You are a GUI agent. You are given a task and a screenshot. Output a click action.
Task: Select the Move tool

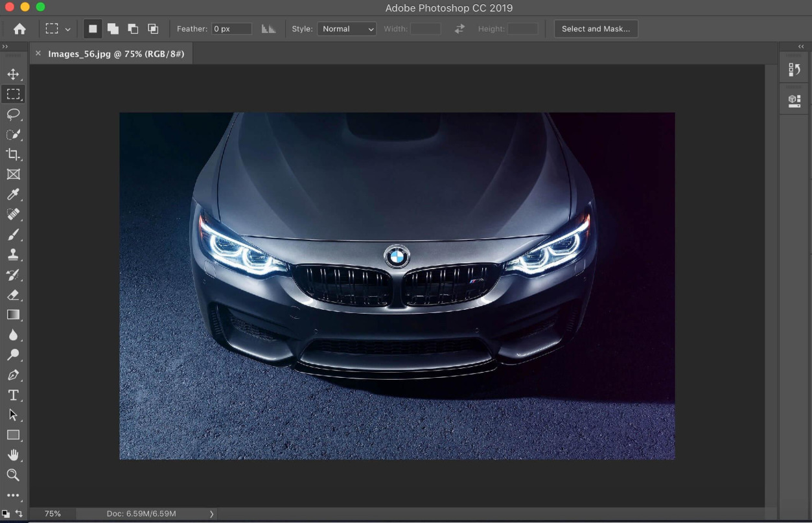(x=13, y=75)
